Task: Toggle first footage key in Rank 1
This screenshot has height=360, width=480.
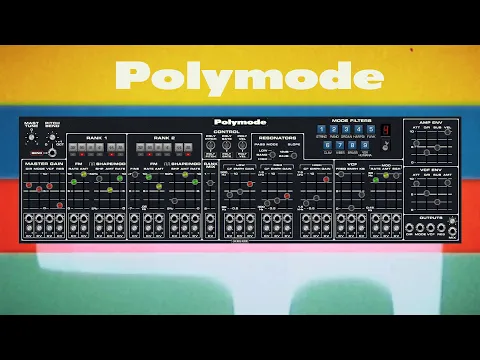Action: (73, 148)
